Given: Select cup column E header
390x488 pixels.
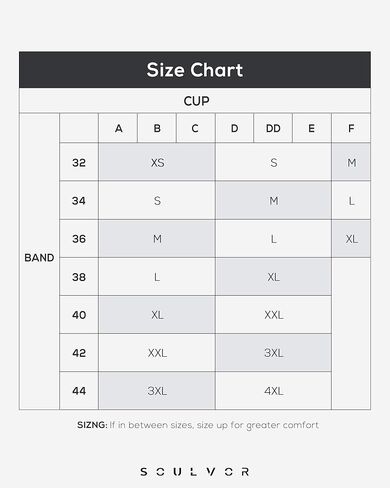Looking at the screenshot, I should [x=312, y=128].
